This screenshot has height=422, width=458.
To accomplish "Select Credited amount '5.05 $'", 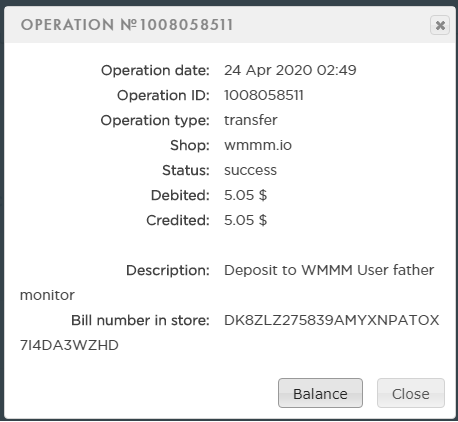I will (245, 220).
